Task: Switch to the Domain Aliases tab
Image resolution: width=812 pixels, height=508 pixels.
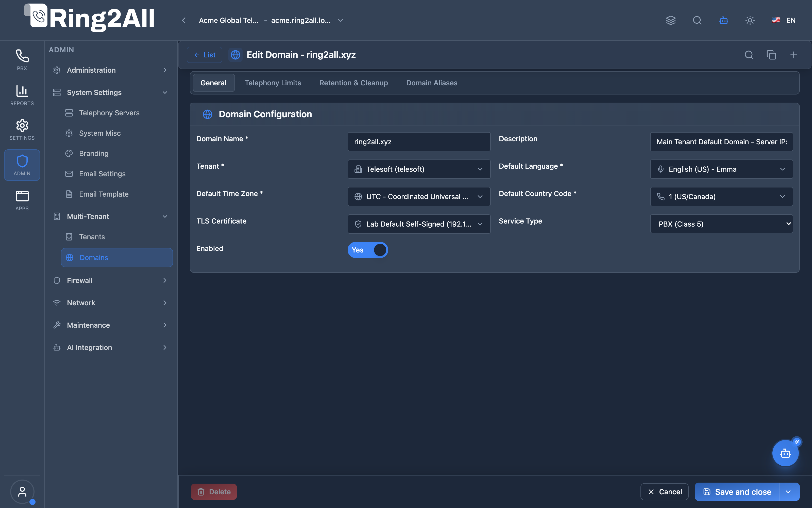Action: [432, 83]
